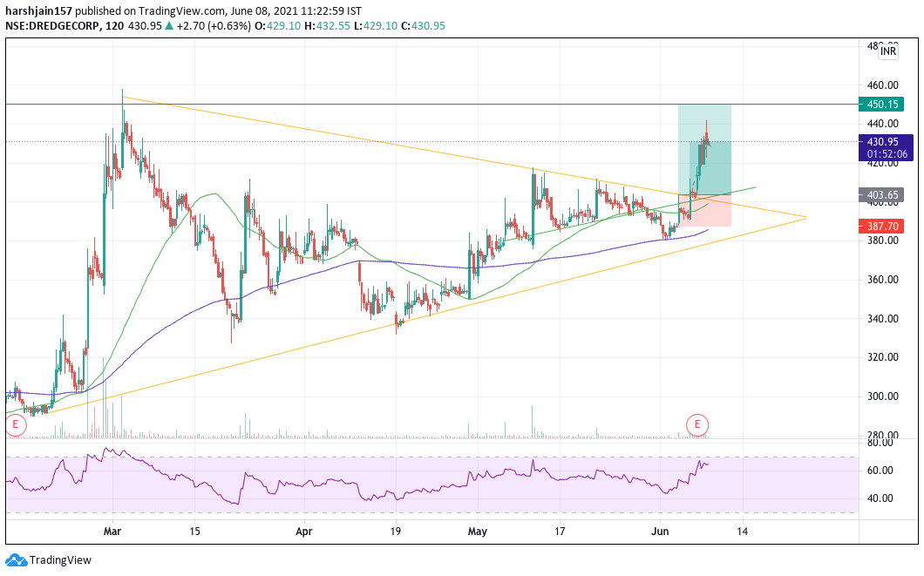Viewport: 924px width, 576px height.
Task: Click the +2.70 (+0.63%) change value
Action: (214, 26)
